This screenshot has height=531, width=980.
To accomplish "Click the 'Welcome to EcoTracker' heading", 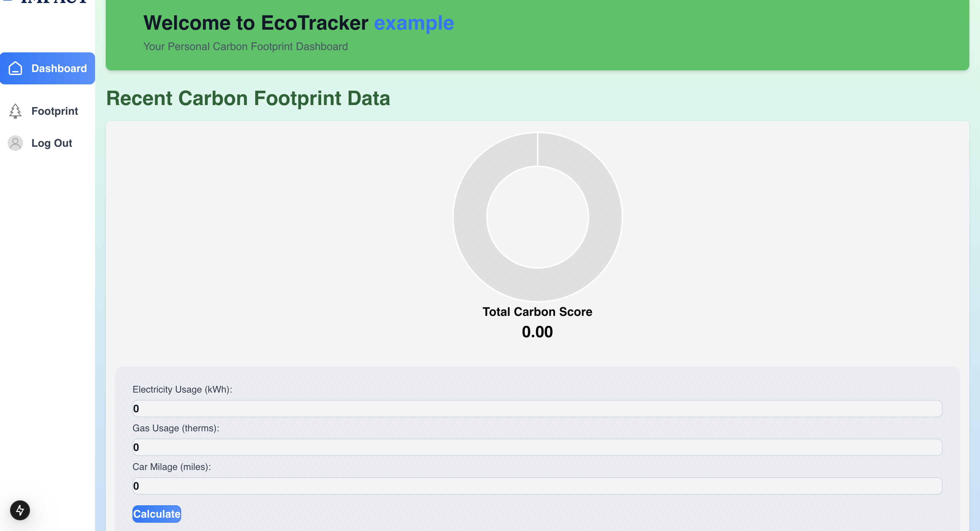I will [256, 23].
